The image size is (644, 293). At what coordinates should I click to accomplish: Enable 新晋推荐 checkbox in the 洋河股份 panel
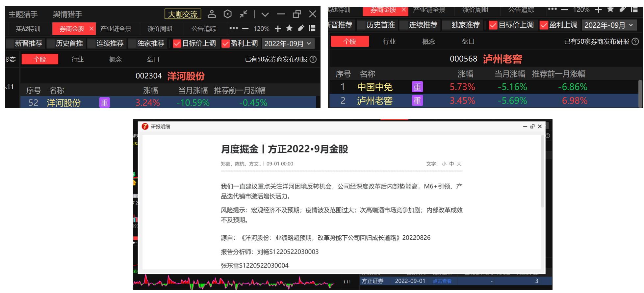(10, 44)
